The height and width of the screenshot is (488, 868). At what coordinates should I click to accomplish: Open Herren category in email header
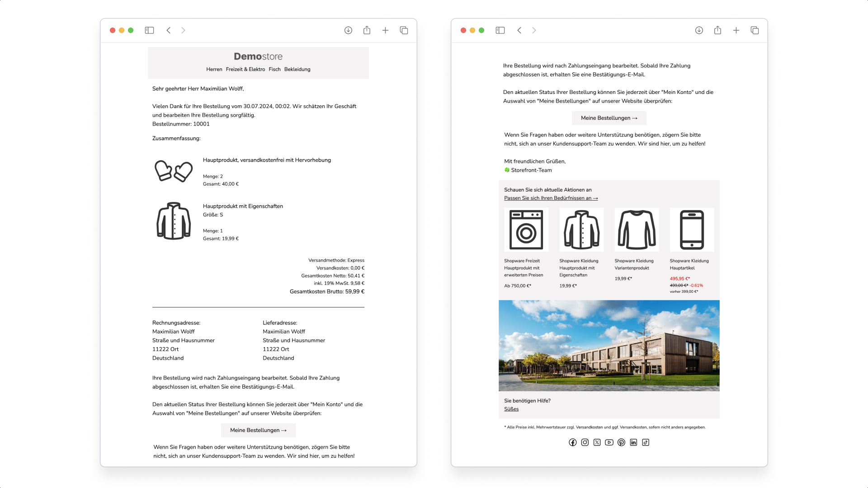[x=214, y=69]
